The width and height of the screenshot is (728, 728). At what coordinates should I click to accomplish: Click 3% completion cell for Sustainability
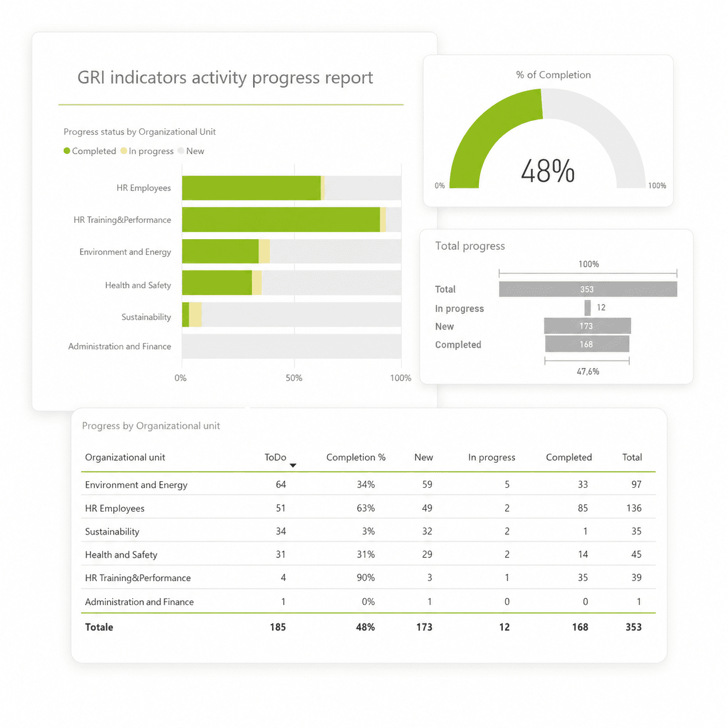(x=368, y=531)
